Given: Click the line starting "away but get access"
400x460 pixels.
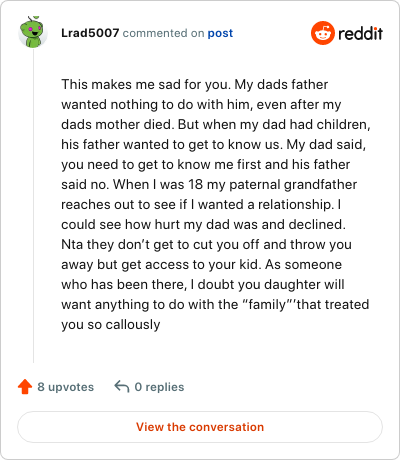Looking at the screenshot, I should (x=201, y=264).
